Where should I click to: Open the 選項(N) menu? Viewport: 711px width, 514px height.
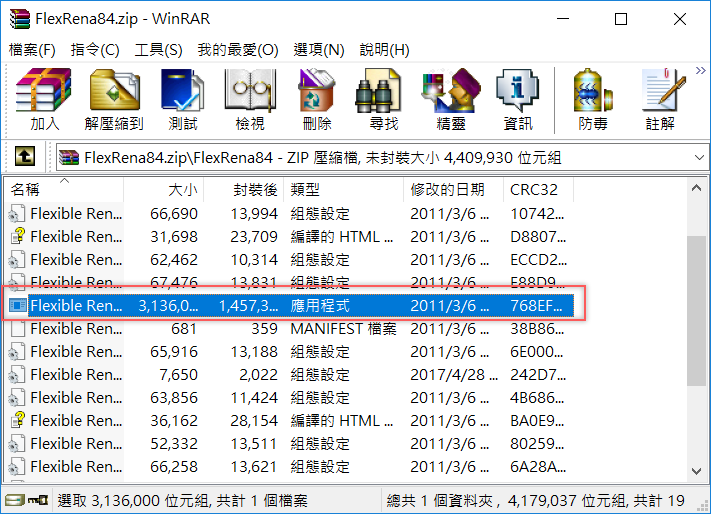319,49
